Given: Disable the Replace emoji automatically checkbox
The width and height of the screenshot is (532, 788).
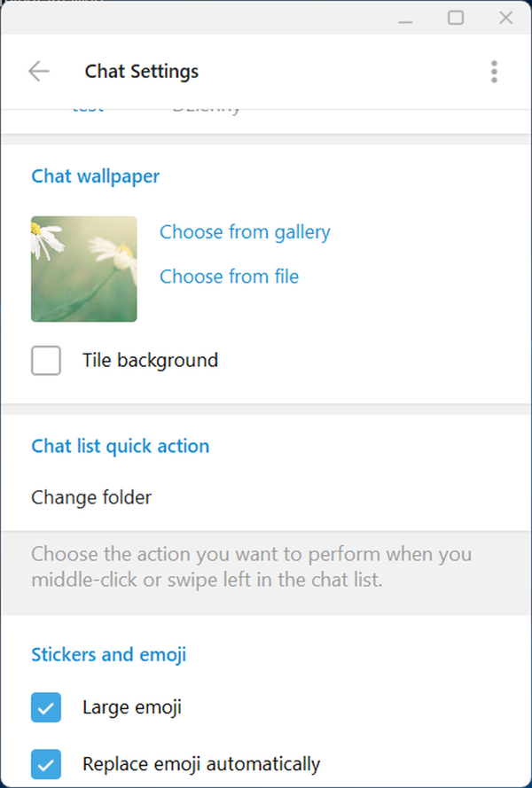Looking at the screenshot, I should (46, 763).
